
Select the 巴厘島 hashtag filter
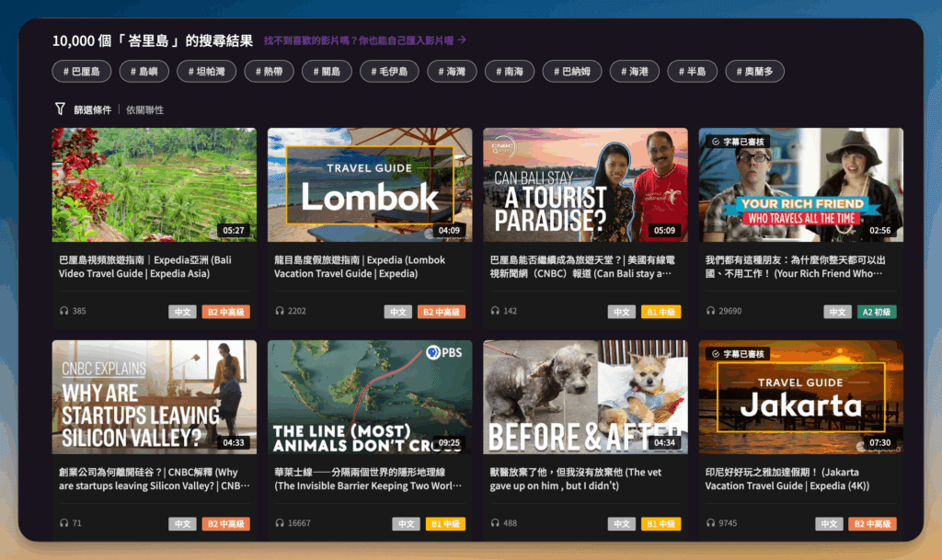click(82, 72)
